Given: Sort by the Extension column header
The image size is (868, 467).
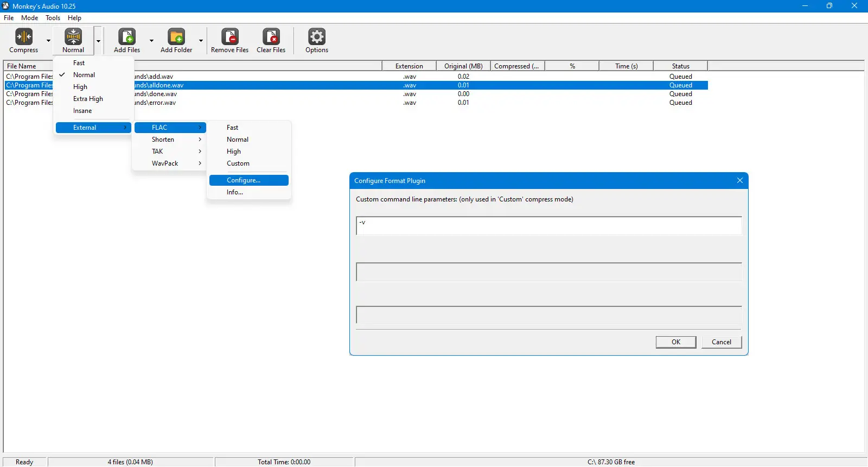Looking at the screenshot, I should (409, 66).
